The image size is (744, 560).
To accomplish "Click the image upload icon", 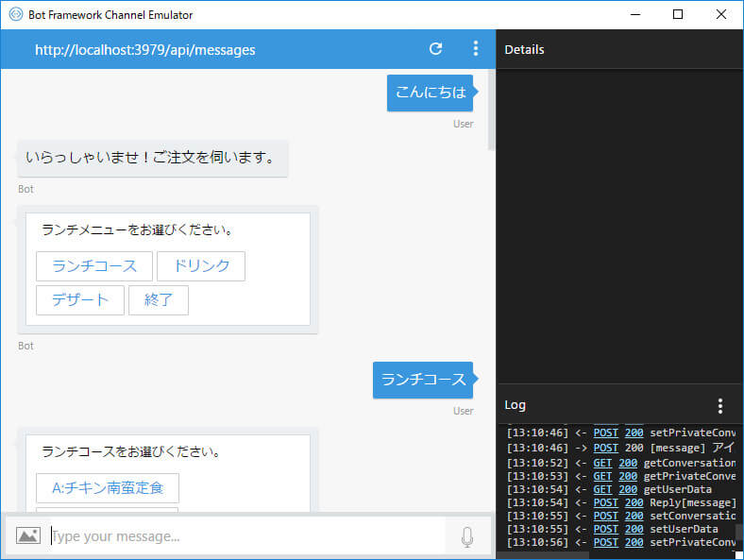I will (28, 535).
